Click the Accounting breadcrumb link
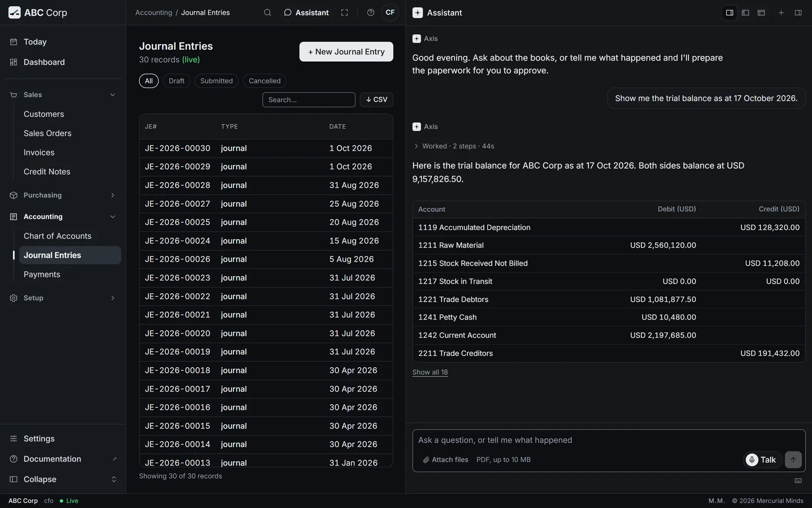 point(154,13)
